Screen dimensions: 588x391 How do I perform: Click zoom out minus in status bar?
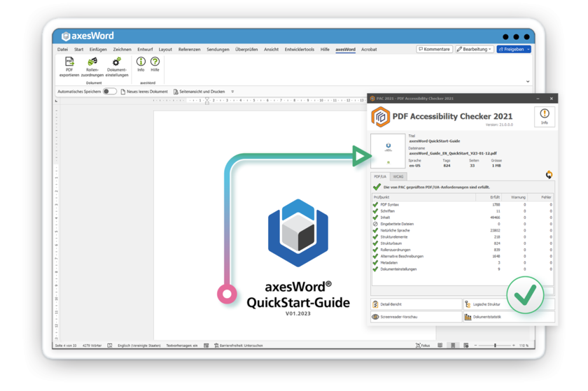[x=475, y=346]
